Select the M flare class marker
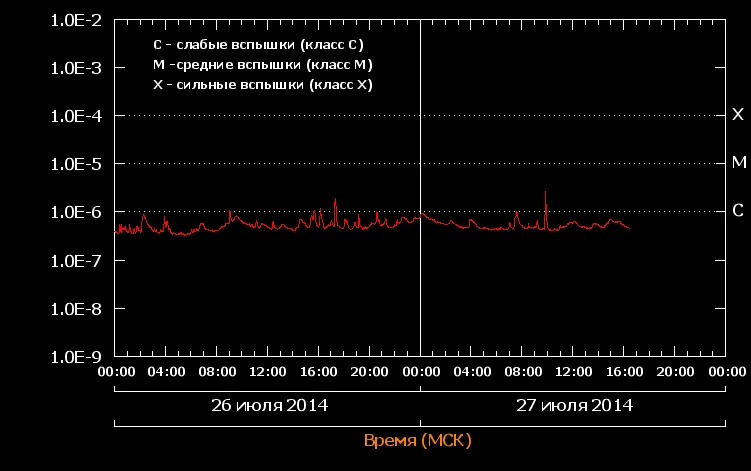 (739, 162)
